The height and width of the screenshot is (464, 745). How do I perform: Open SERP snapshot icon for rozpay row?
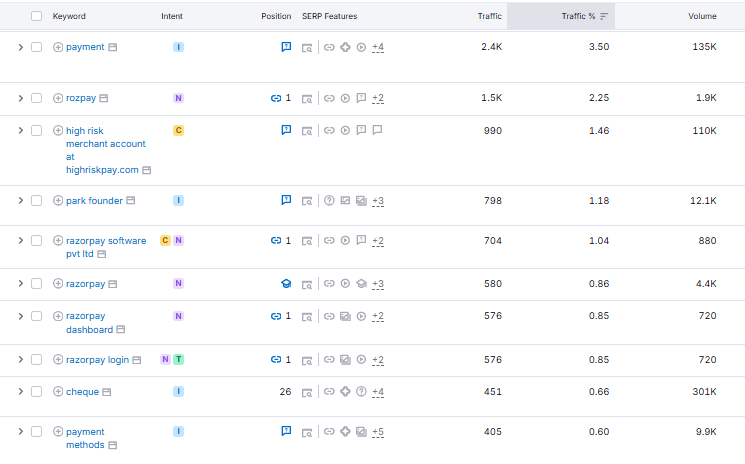[307, 99]
